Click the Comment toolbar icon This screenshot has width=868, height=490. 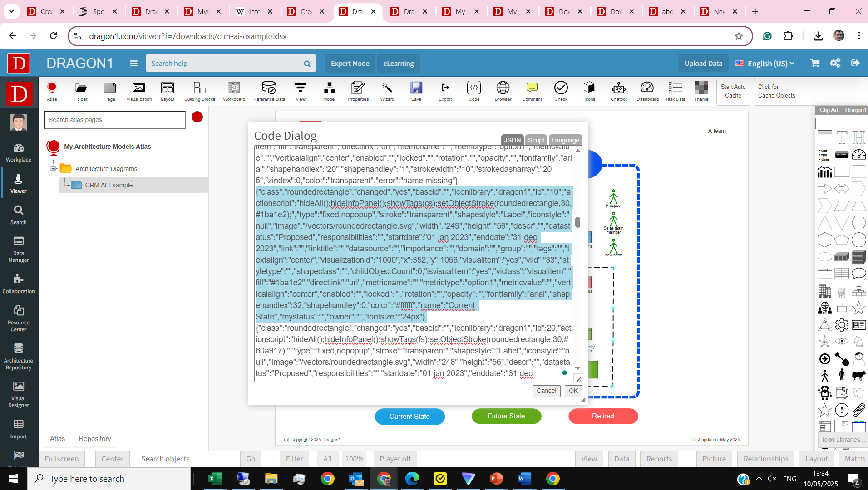532,91
